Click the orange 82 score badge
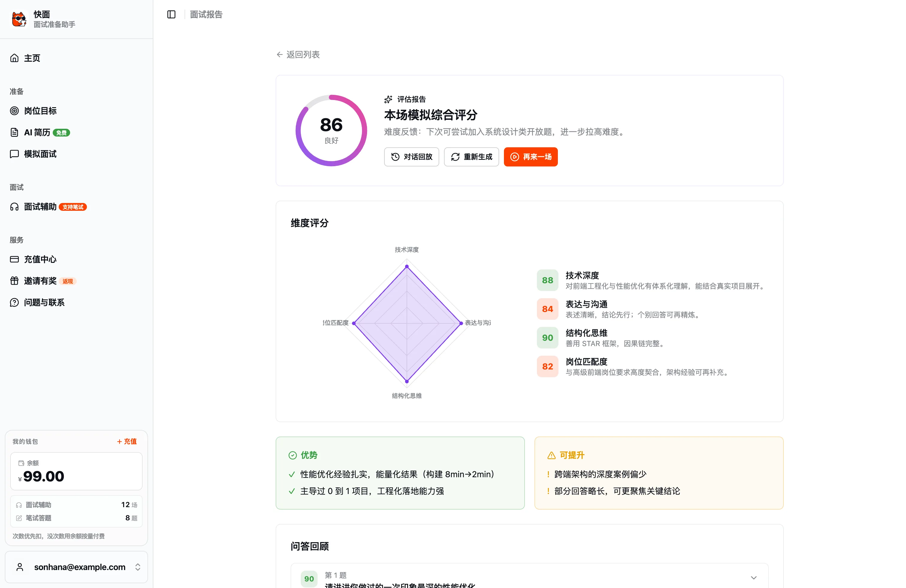This screenshot has width=906, height=588. click(x=547, y=366)
